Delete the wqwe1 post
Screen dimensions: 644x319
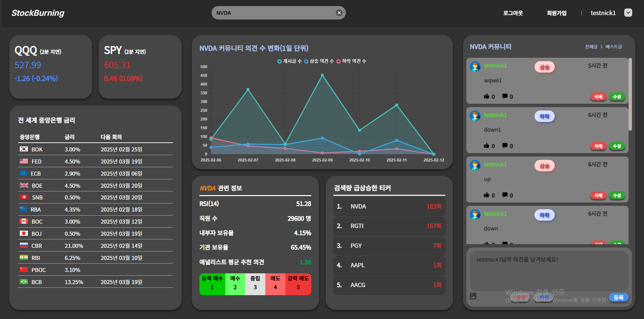[x=598, y=97]
